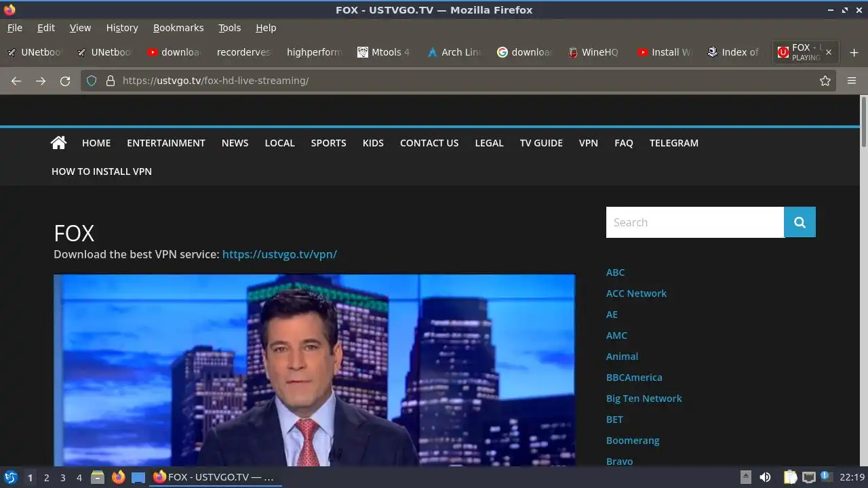Click the clock showing 22:19
The image size is (868, 488).
pyautogui.click(x=852, y=477)
